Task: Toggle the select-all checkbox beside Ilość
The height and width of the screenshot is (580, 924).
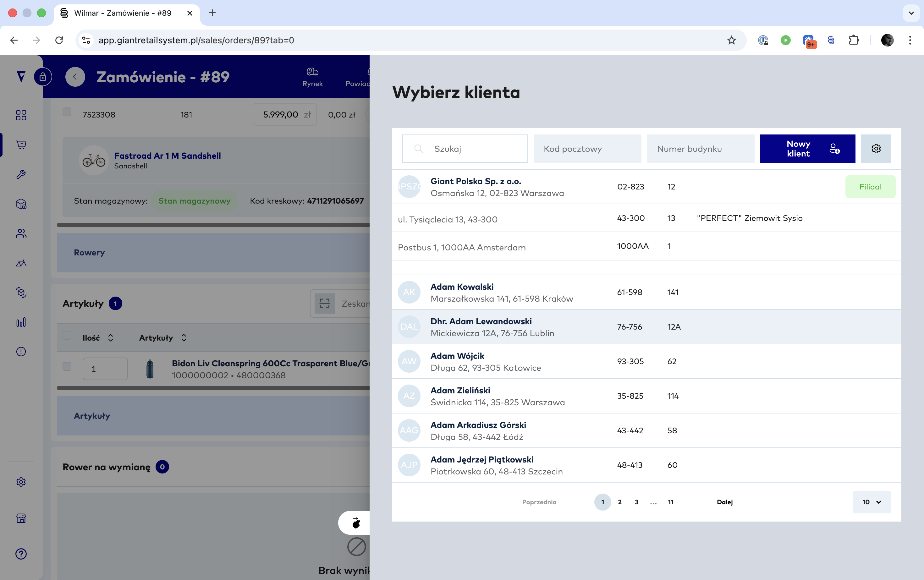Action: pyautogui.click(x=67, y=335)
